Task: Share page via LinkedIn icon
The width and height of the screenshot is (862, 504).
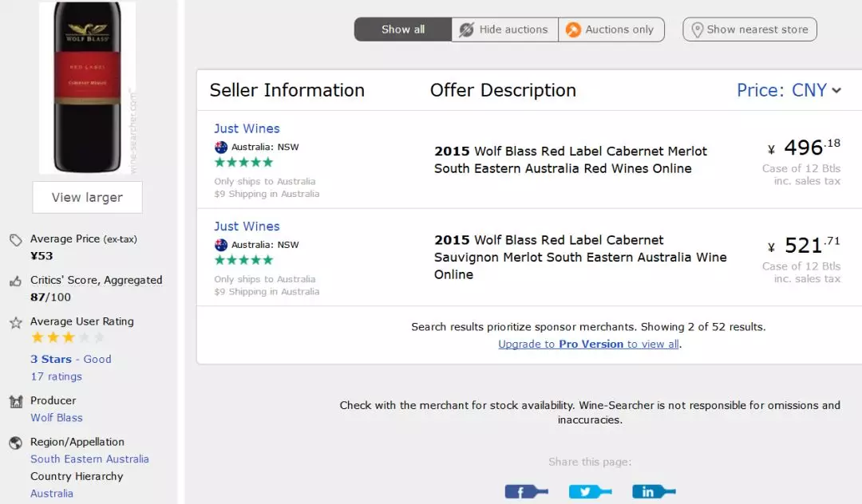Action: (654, 491)
